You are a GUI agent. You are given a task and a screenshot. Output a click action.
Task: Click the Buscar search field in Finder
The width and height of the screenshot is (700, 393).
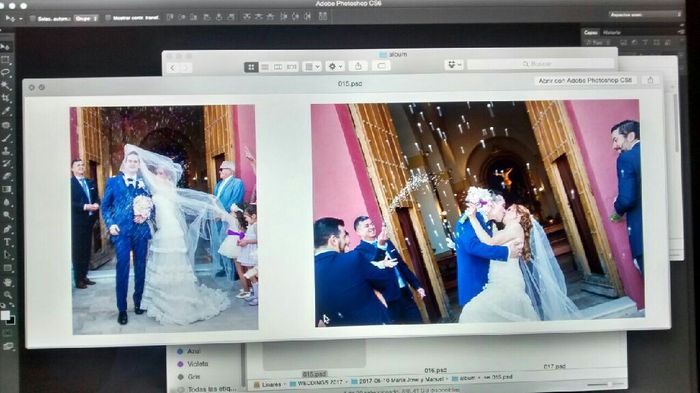click(541, 64)
